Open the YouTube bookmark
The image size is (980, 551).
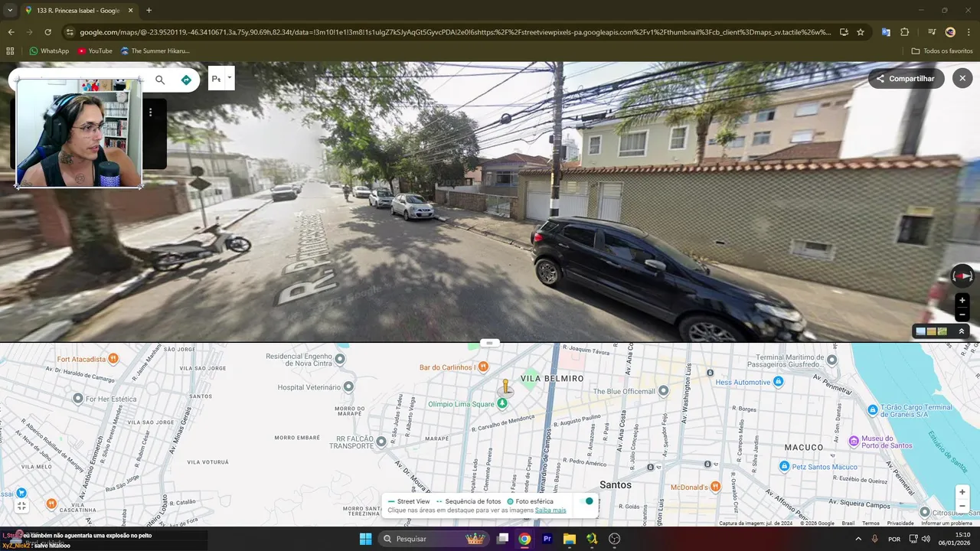[x=94, y=51]
